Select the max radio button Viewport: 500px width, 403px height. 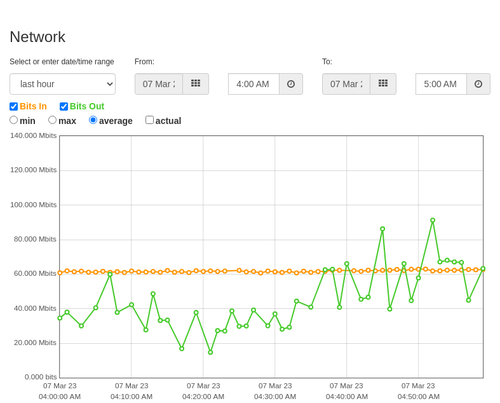click(52, 120)
